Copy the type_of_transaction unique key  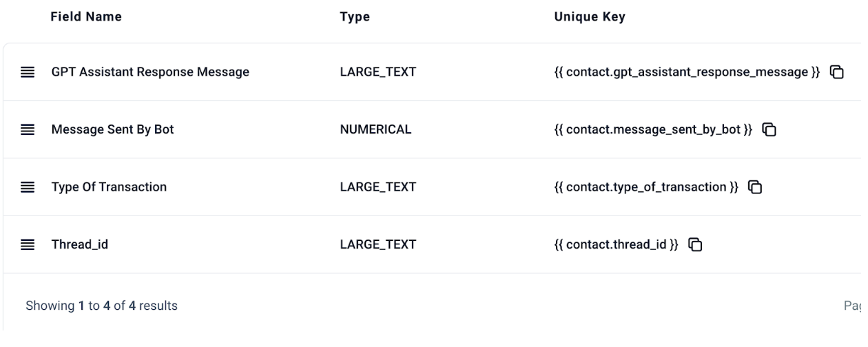[x=755, y=187]
